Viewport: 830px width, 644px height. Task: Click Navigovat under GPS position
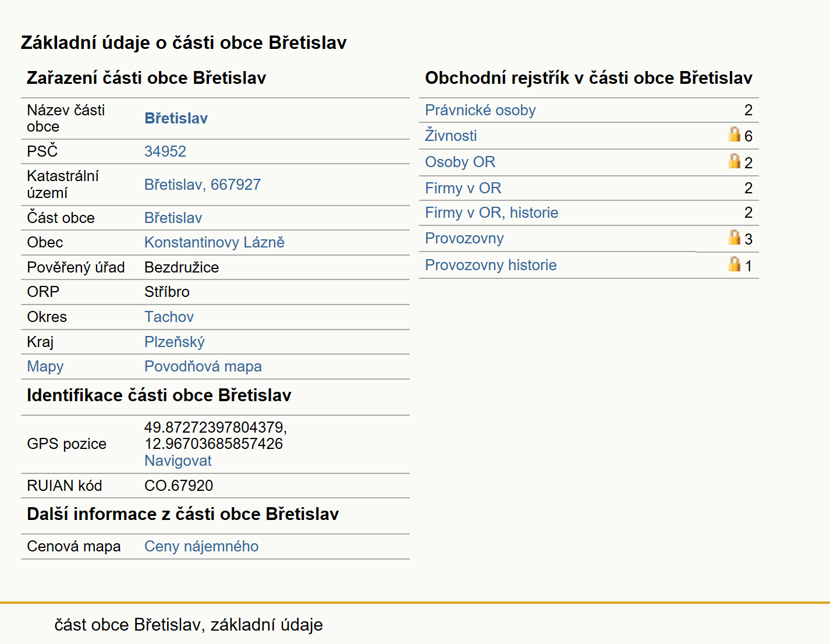click(178, 461)
